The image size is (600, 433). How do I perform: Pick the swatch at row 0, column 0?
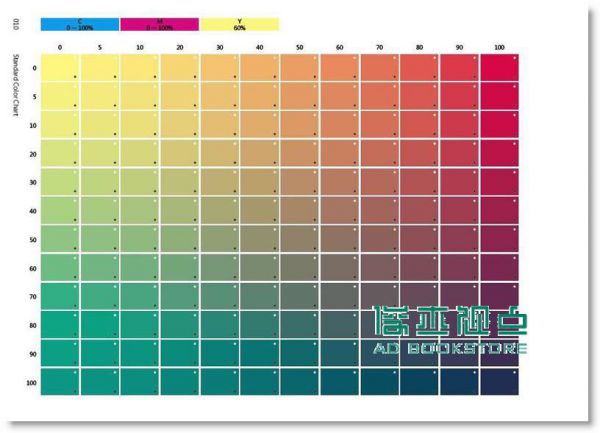(60, 68)
